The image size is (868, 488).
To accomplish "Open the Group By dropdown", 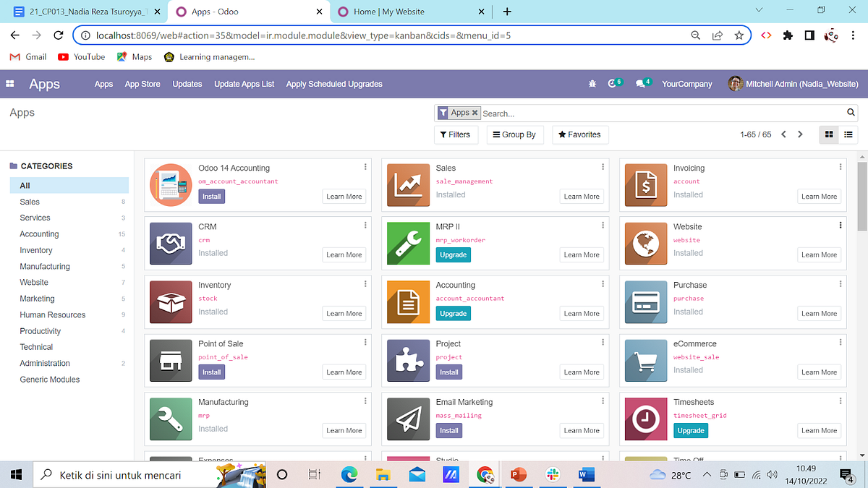I will [x=515, y=134].
